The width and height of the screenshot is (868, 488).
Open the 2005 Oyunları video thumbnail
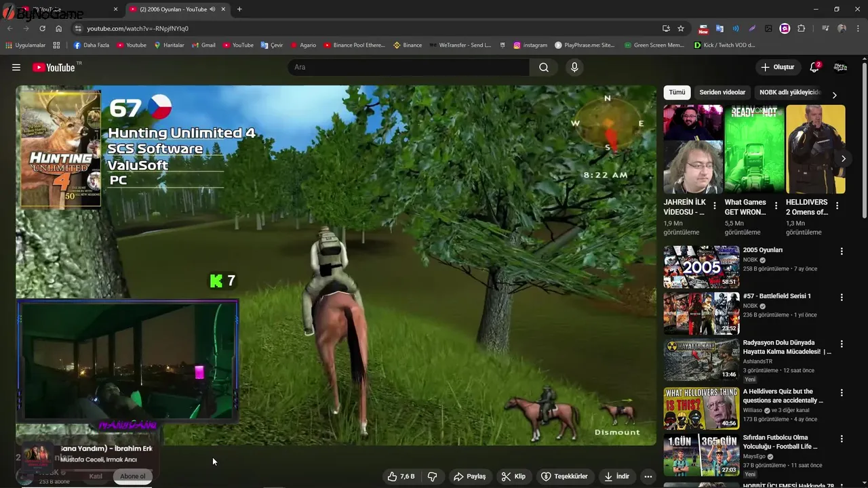coord(701,267)
